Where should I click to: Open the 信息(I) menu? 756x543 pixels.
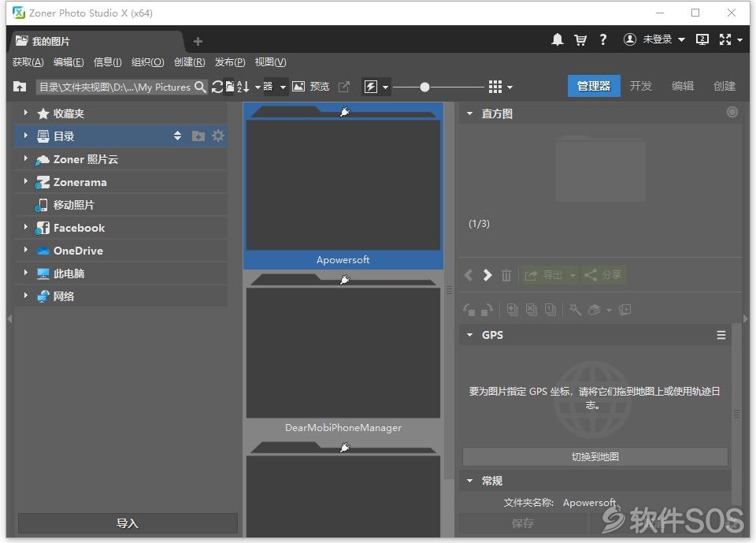point(108,62)
